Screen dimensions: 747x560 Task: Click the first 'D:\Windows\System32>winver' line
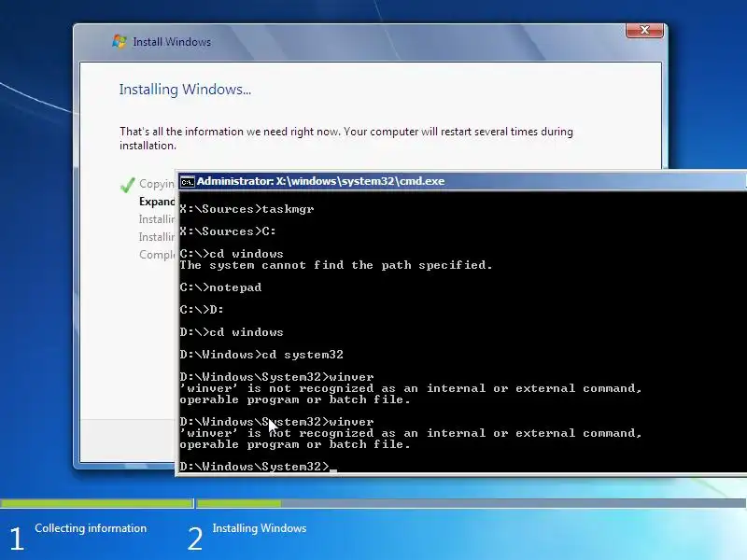tap(276, 377)
